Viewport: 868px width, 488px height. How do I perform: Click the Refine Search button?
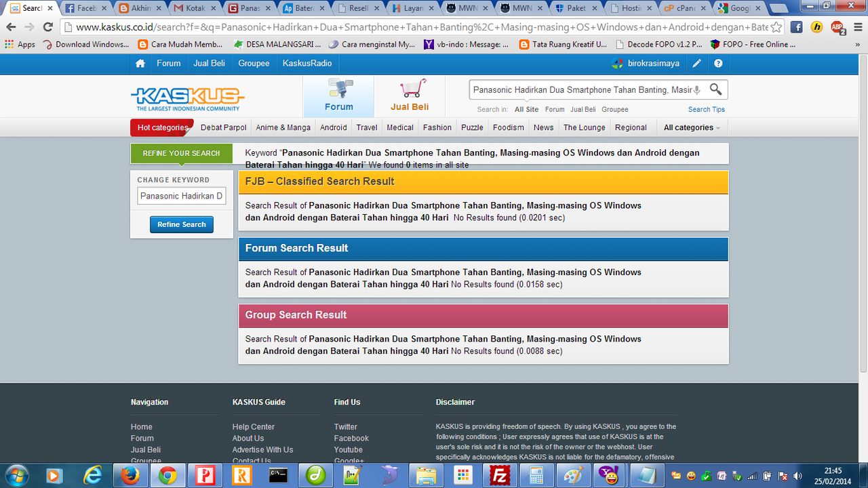[x=182, y=224]
